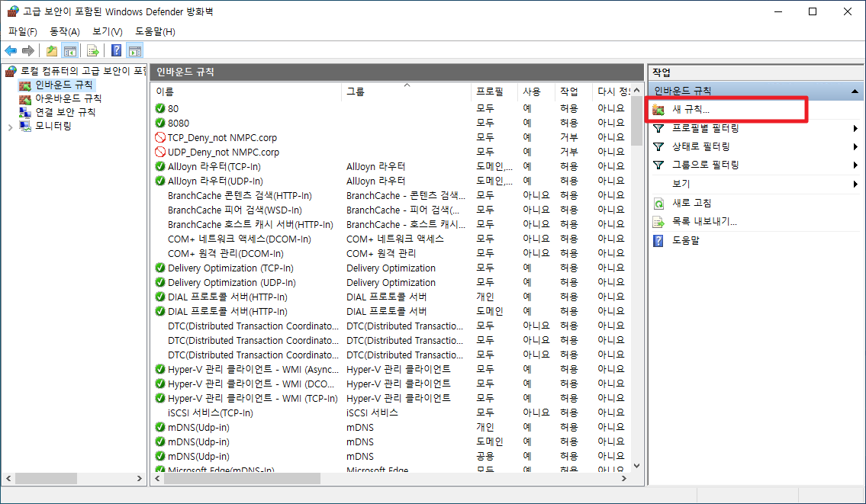Collapse the 인바운드 규칙 actions section
The image size is (866, 504).
855,91
